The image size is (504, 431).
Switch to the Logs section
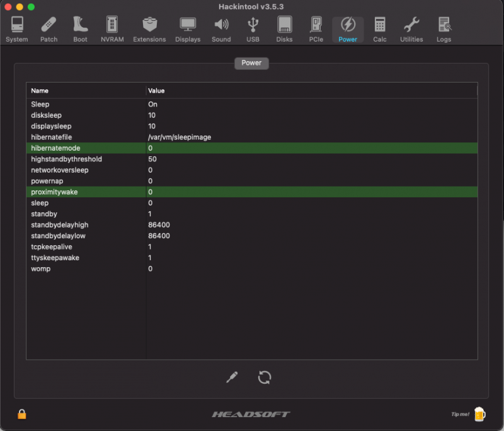pyautogui.click(x=444, y=30)
